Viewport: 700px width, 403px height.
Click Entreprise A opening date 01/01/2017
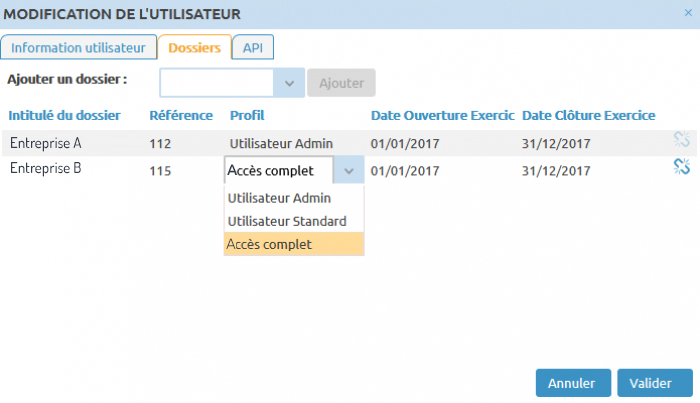coord(405,144)
